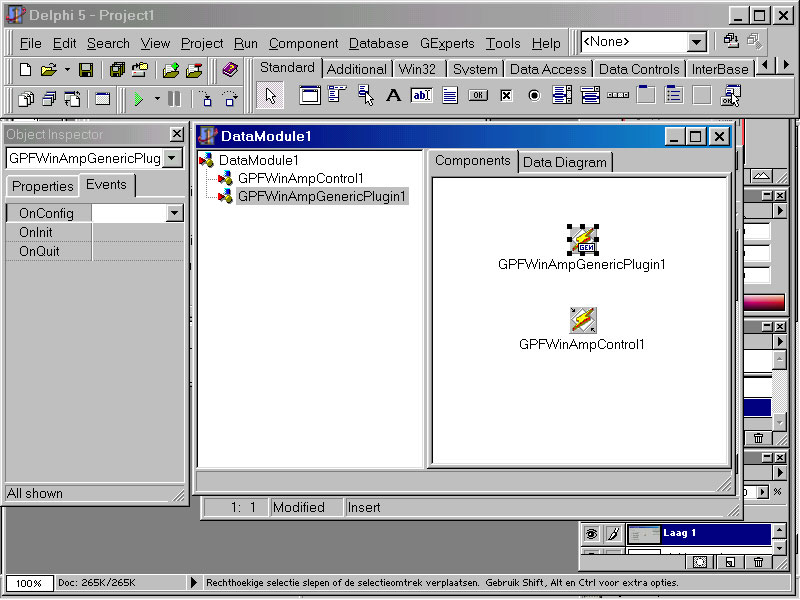Click the OnInit event value field
This screenshot has height=600, width=800.
137,232
